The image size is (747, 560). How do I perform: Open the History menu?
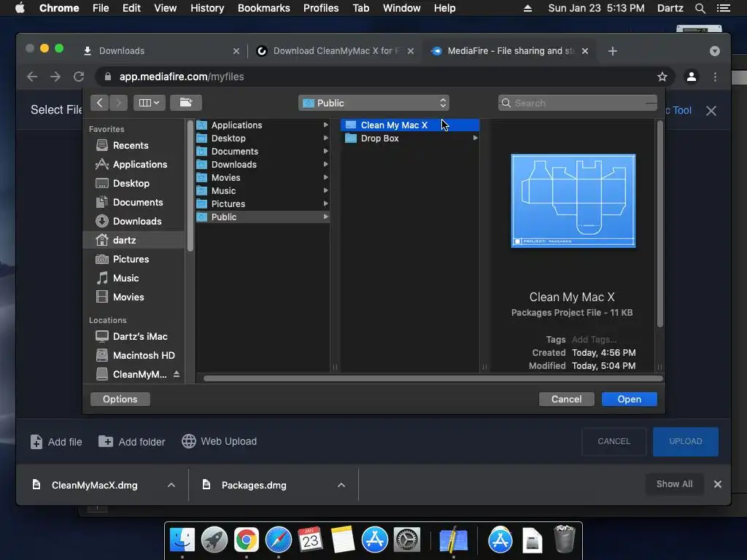pos(207,8)
